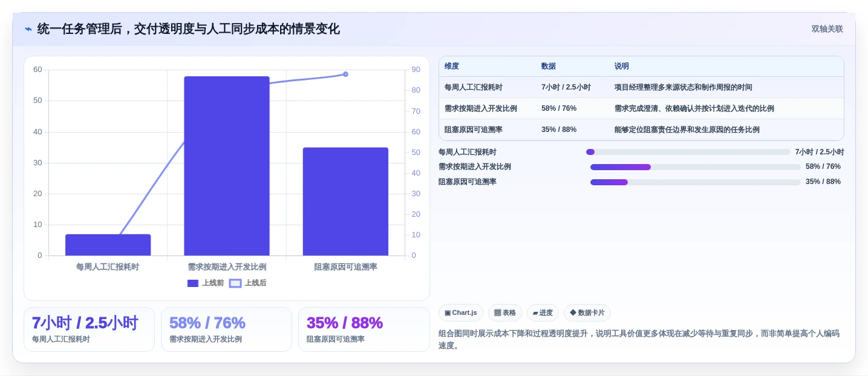The image size is (868, 376).
Task: Click the 能够定位阻塞责任边界 description cell
Action: tap(687, 130)
